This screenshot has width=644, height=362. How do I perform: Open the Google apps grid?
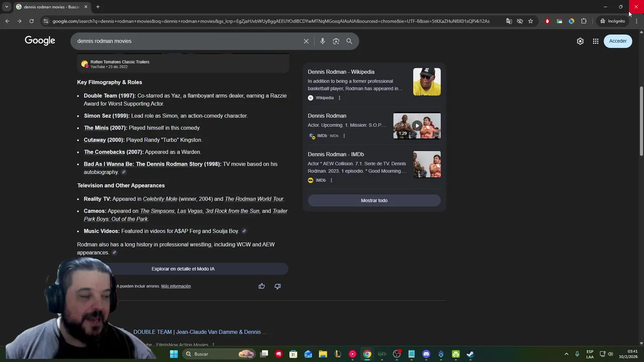click(596, 41)
